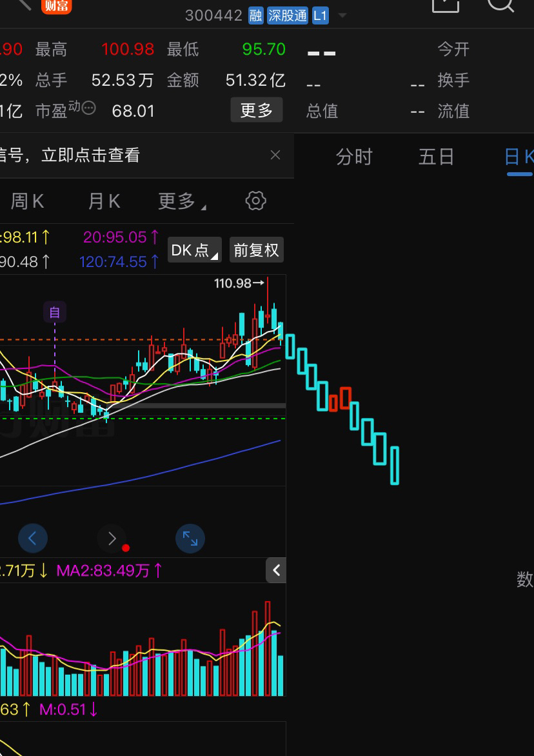This screenshot has height=756, width=534.
Task: Open the 财富 badge icon
Action: pyautogui.click(x=56, y=6)
